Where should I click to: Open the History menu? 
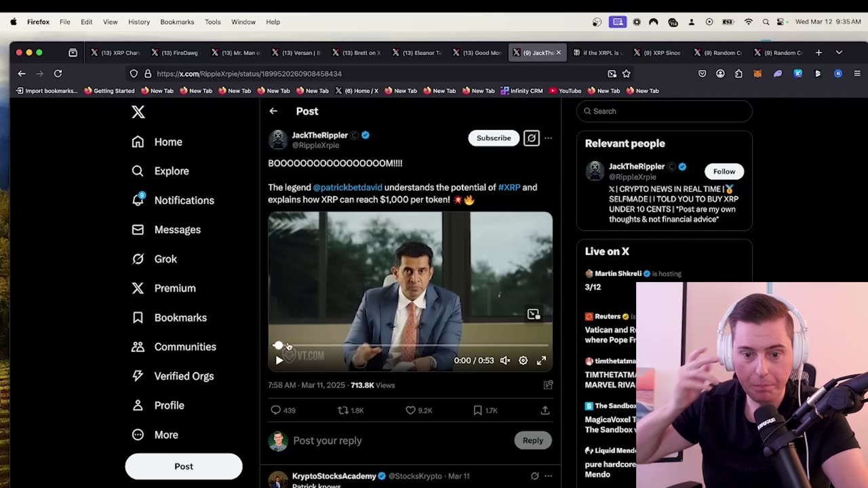[139, 22]
